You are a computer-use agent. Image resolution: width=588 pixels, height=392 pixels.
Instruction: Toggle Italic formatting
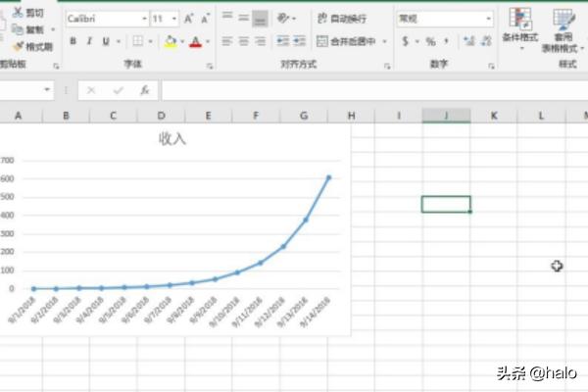[89, 41]
